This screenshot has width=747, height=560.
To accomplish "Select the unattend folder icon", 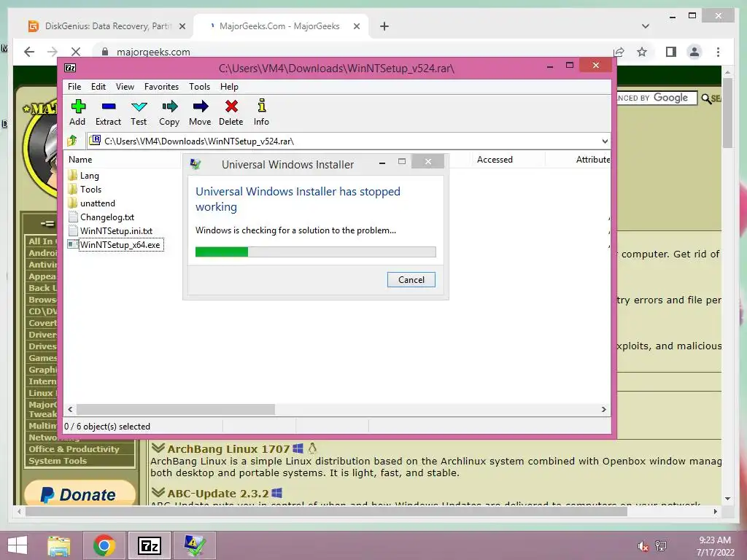I will coord(72,203).
